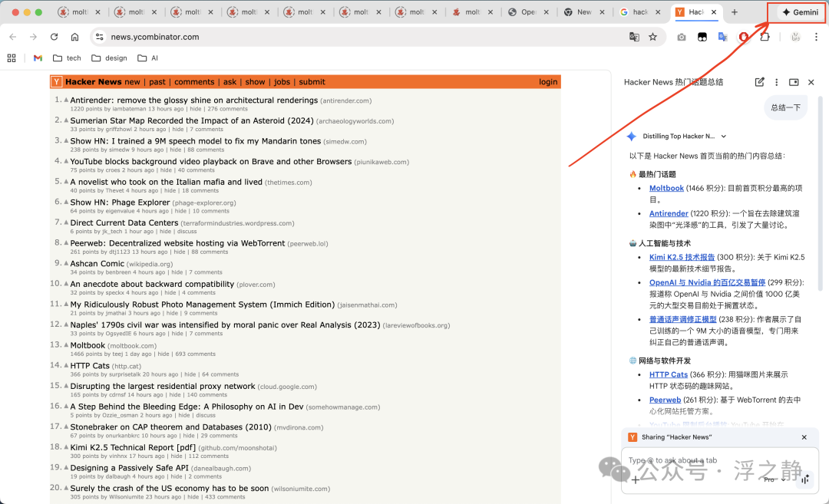Open "jobs" in the Hacker News header
Image resolution: width=829 pixels, height=504 pixels.
point(282,82)
